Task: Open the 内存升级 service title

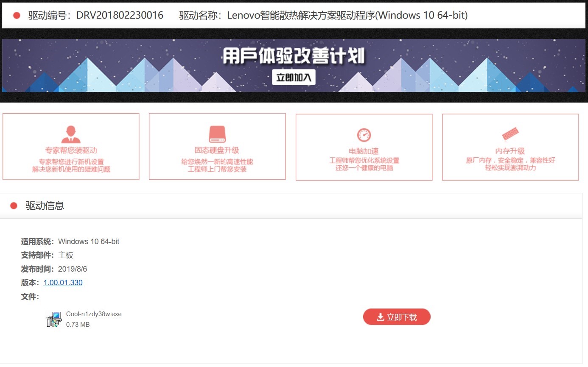Action: (x=510, y=151)
